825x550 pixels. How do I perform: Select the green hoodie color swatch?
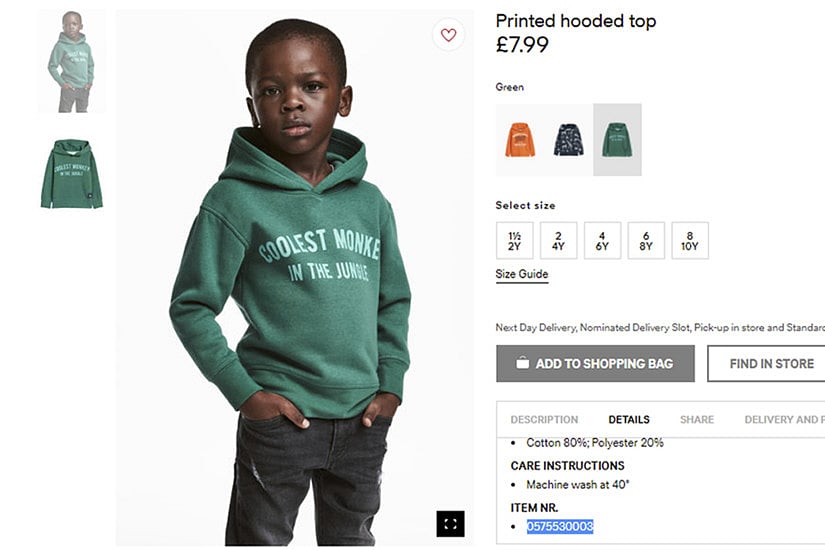[x=617, y=140]
